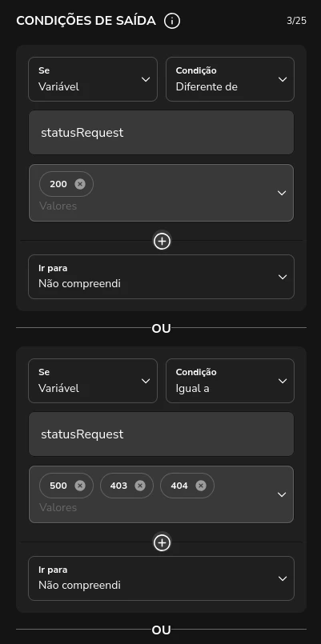This screenshot has height=644, width=321.
Task: Click second statusRequest input field
Action: 161,434
